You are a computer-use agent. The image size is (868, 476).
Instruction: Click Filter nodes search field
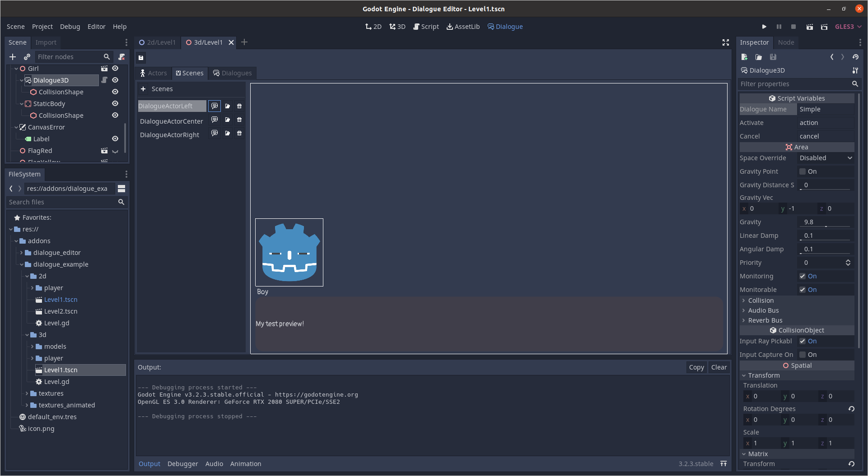point(74,57)
